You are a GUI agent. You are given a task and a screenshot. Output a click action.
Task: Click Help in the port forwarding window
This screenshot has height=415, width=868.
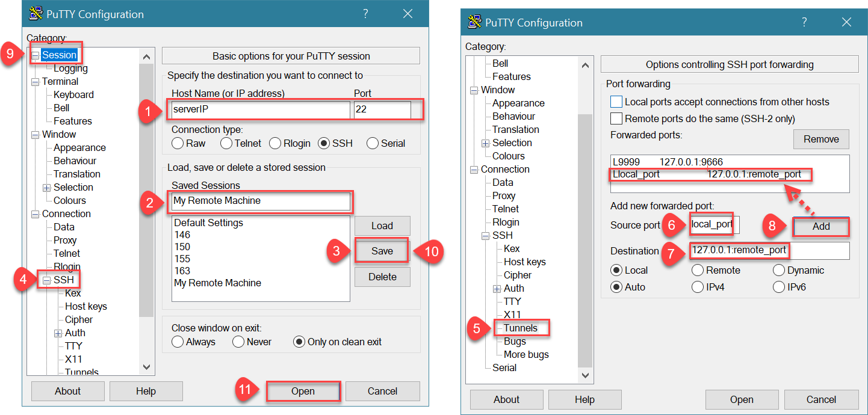pos(584,399)
